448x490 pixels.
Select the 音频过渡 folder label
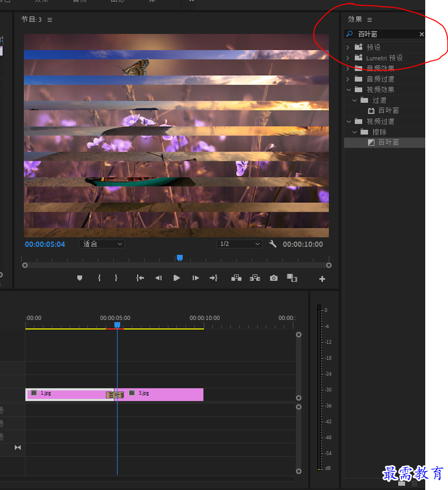point(380,79)
